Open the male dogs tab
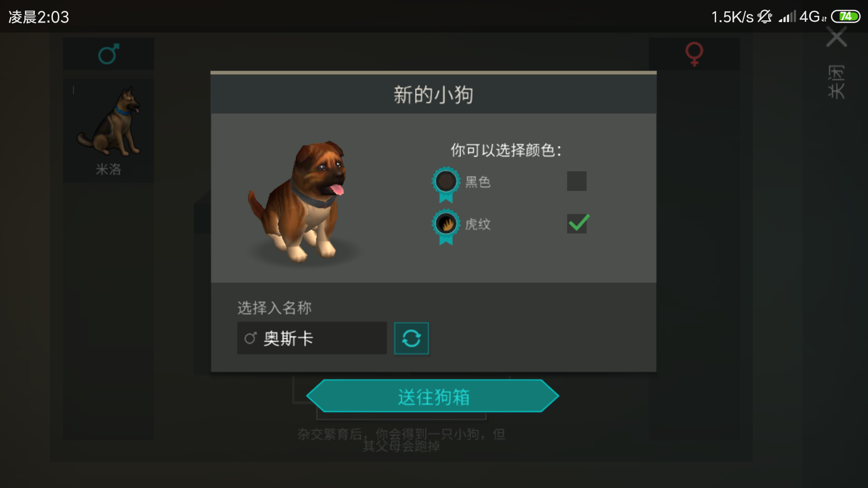The image size is (868, 488). [108, 54]
